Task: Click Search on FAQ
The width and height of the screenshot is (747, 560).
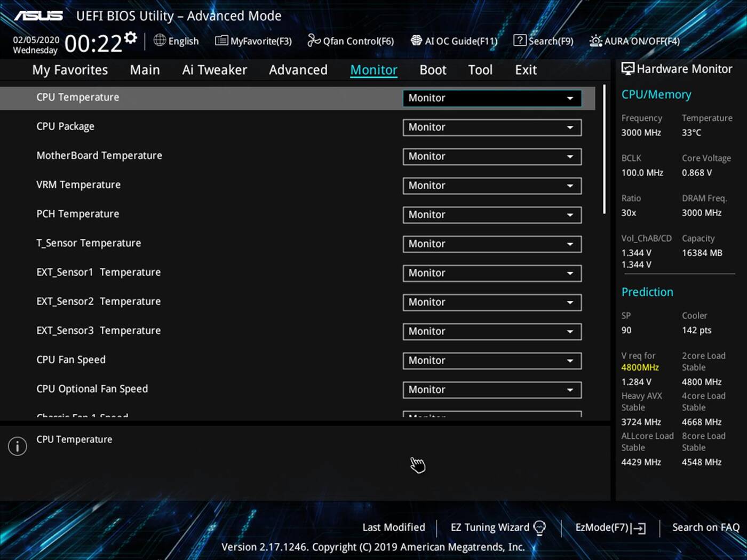Action: [705, 527]
